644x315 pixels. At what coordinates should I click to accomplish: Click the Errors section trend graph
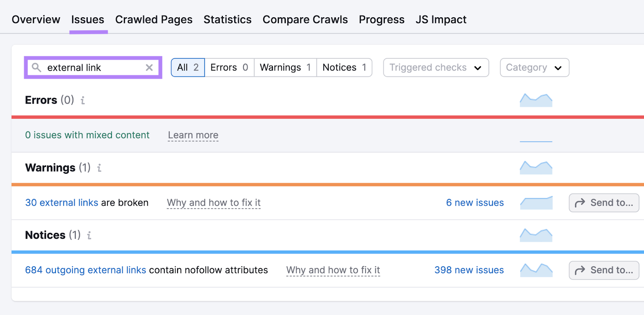pos(536,100)
